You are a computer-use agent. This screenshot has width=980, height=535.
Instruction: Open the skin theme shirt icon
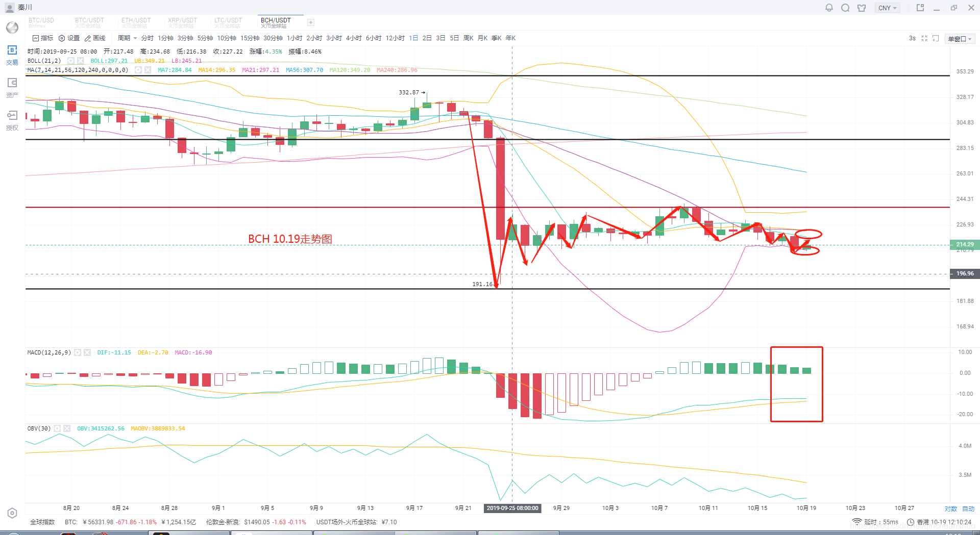coord(862,8)
